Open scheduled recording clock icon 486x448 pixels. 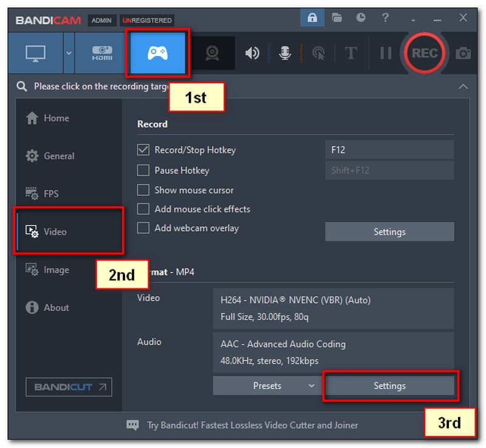click(361, 18)
